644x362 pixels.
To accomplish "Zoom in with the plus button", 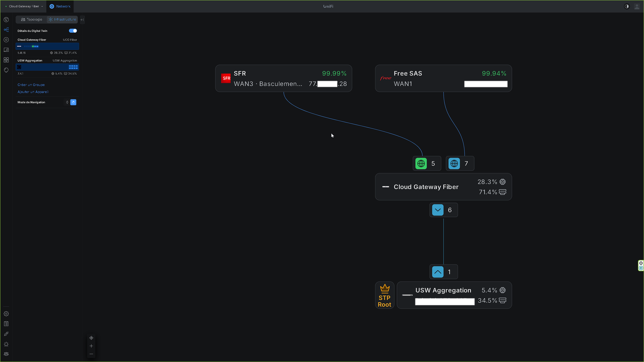I will click(91, 346).
